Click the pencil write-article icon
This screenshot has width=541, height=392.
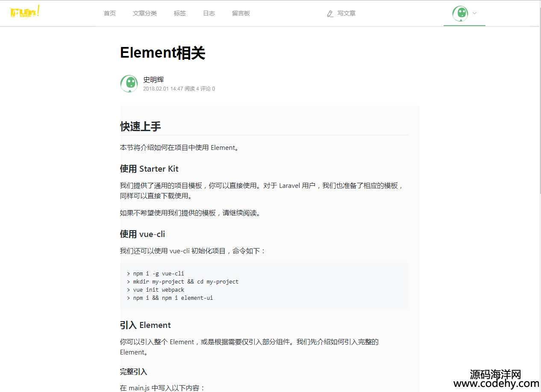[330, 14]
